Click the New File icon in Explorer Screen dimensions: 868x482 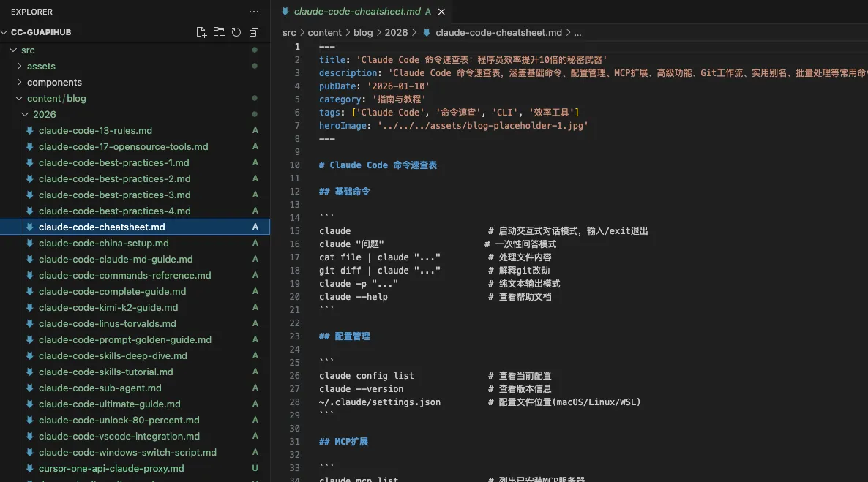pyautogui.click(x=201, y=32)
